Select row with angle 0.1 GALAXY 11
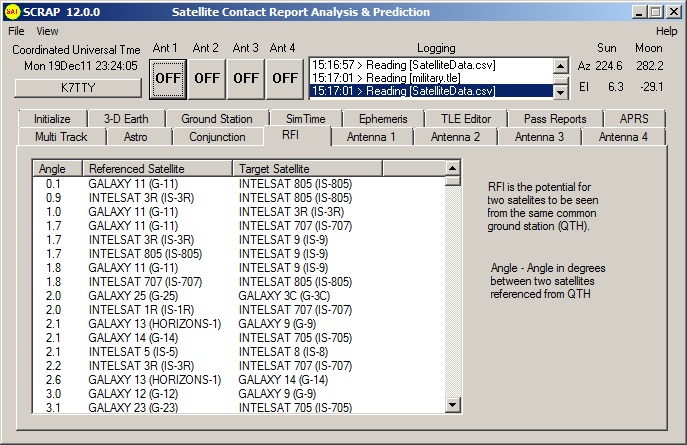 pos(239,184)
